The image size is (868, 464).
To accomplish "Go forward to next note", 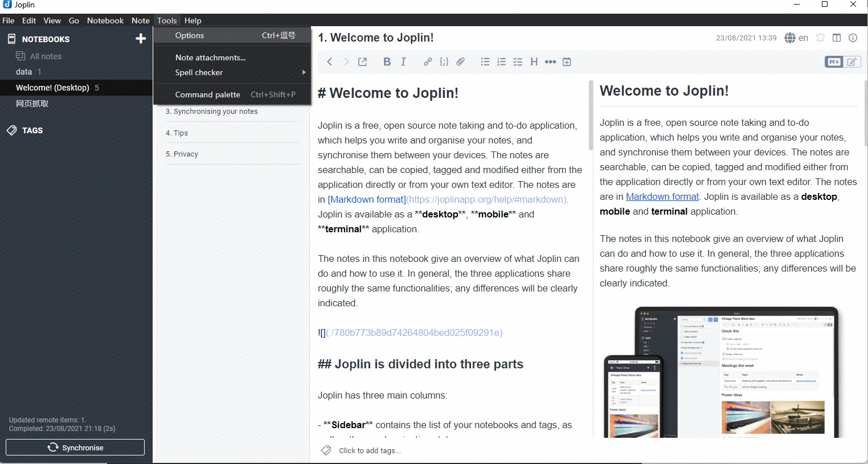I will (x=346, y=62).
